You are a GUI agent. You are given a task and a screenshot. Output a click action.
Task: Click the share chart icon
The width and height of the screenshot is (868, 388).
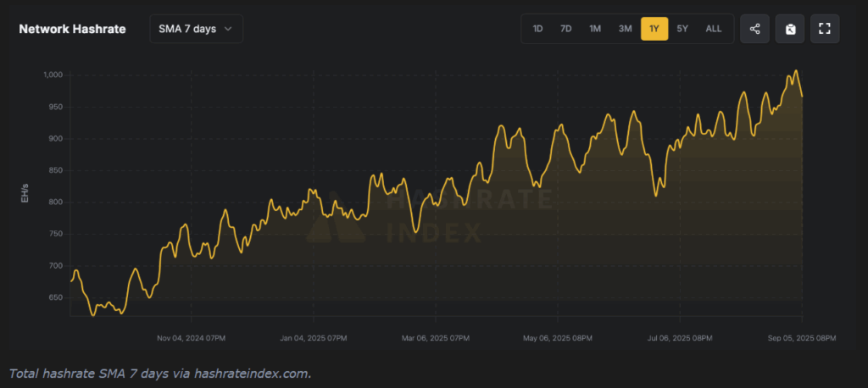(x=754, y=29)
